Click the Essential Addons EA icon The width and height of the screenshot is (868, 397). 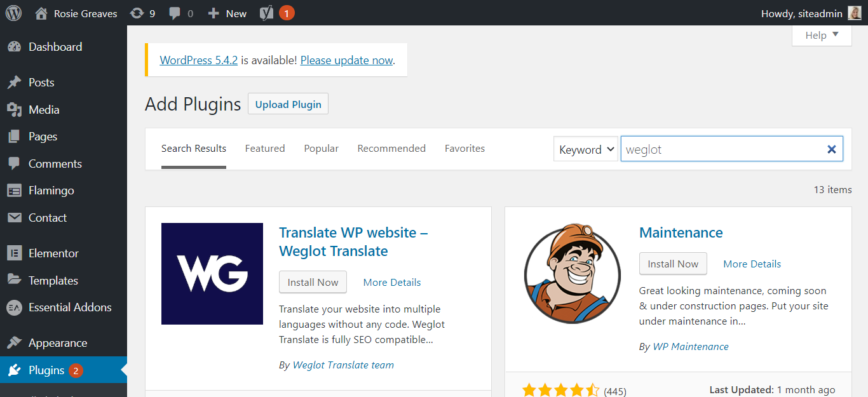[x=14, y=307]
